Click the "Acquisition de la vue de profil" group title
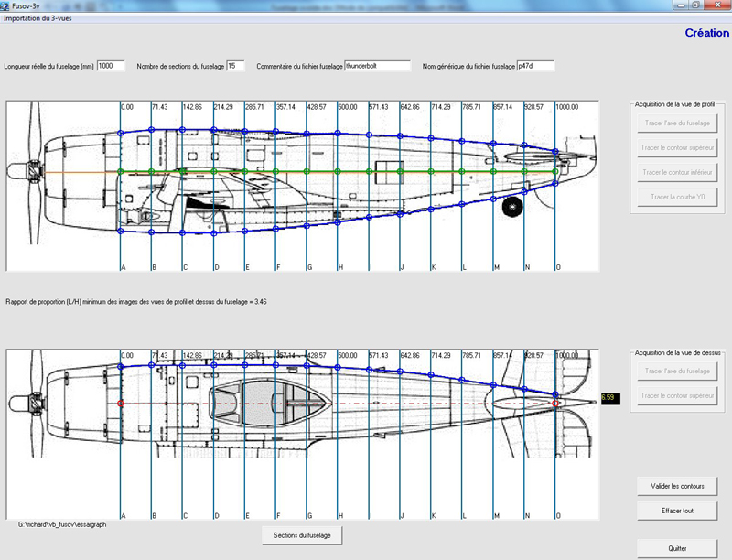The height and width of the screenshot is (560, 732). (x=674, y=104)
